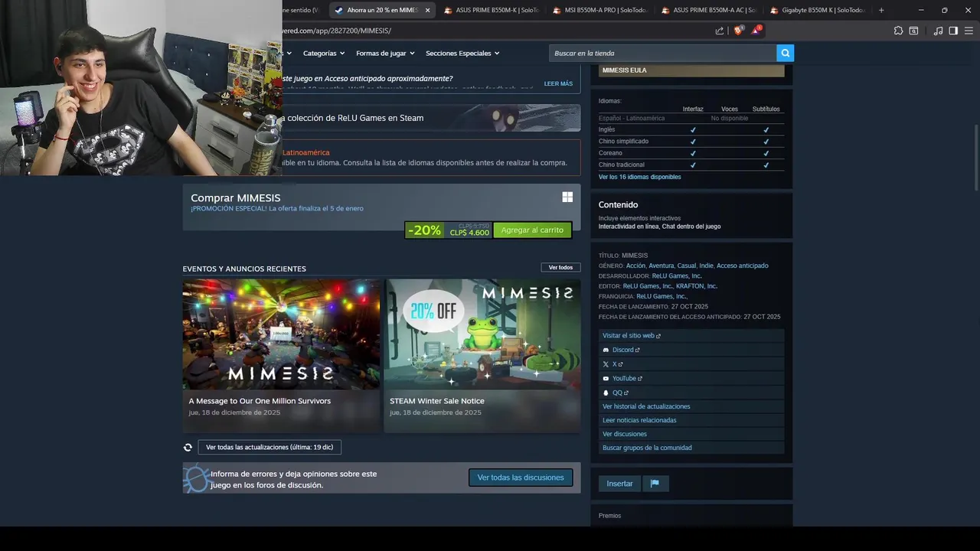The width and height of the screenshot is (980, 551).
Task: Click the tab search icon in browser toolbar
Action: (x=913, y=31)
